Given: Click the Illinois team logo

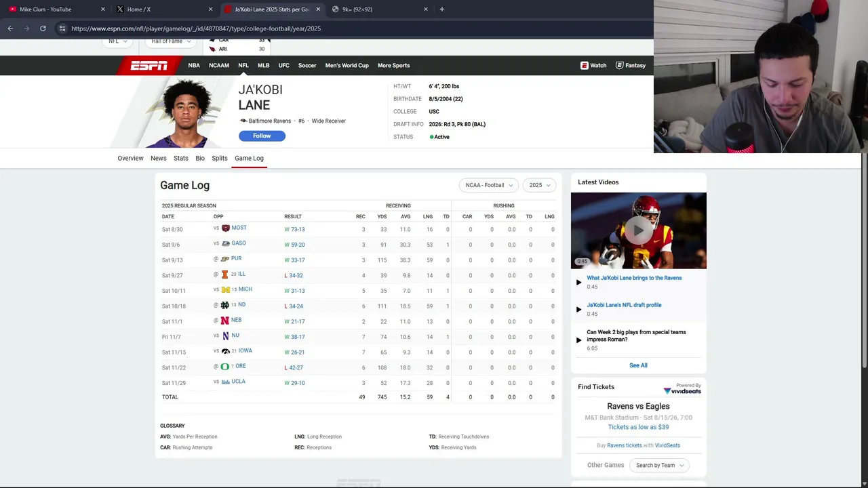Looking at the screenshot, I should 225,274.
